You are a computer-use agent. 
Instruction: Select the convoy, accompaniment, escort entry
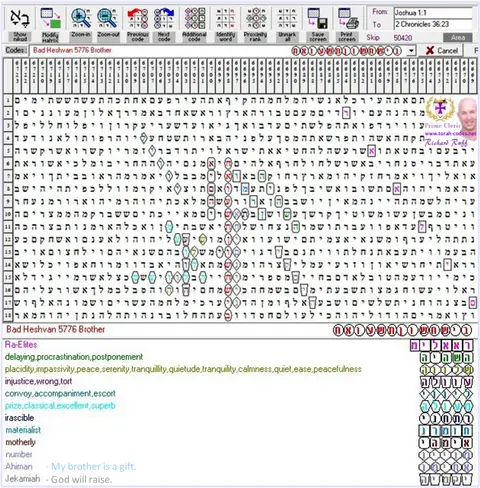click(60, 394)
